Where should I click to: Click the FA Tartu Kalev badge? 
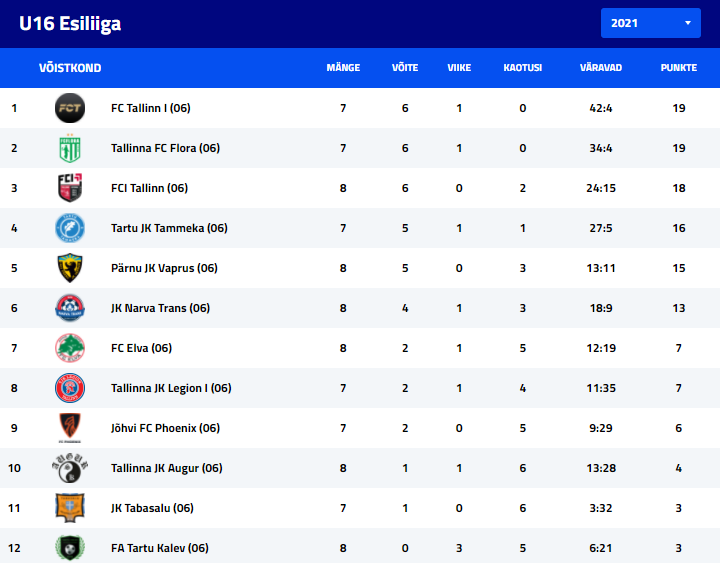click(70, 547)
